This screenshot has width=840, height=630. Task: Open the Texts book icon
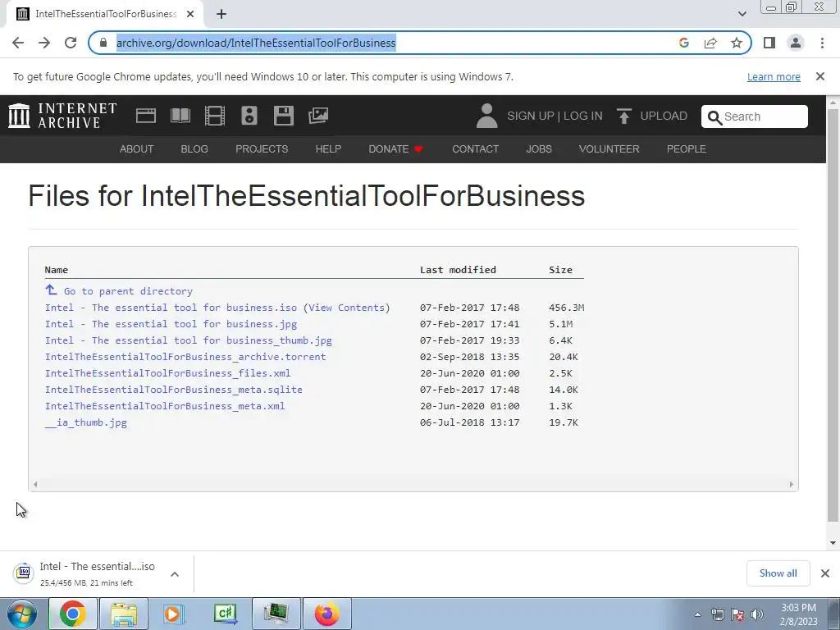(x=180, y=116)
